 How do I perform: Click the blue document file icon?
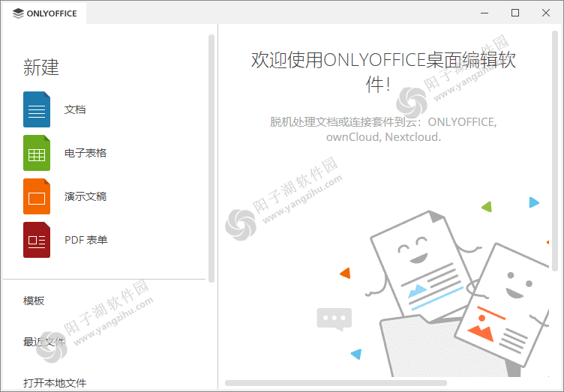coord(37,109)
